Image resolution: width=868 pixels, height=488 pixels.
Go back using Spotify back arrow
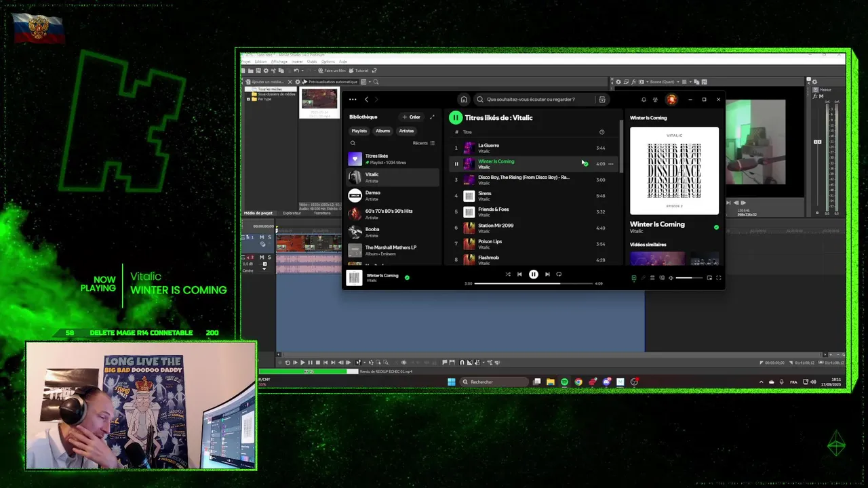click(366, 100)
